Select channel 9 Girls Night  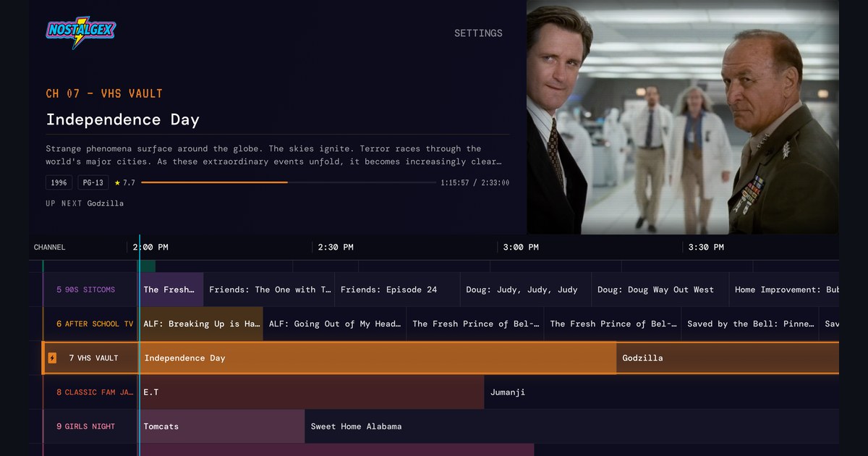pyautogui.click(x=91, y=426)
